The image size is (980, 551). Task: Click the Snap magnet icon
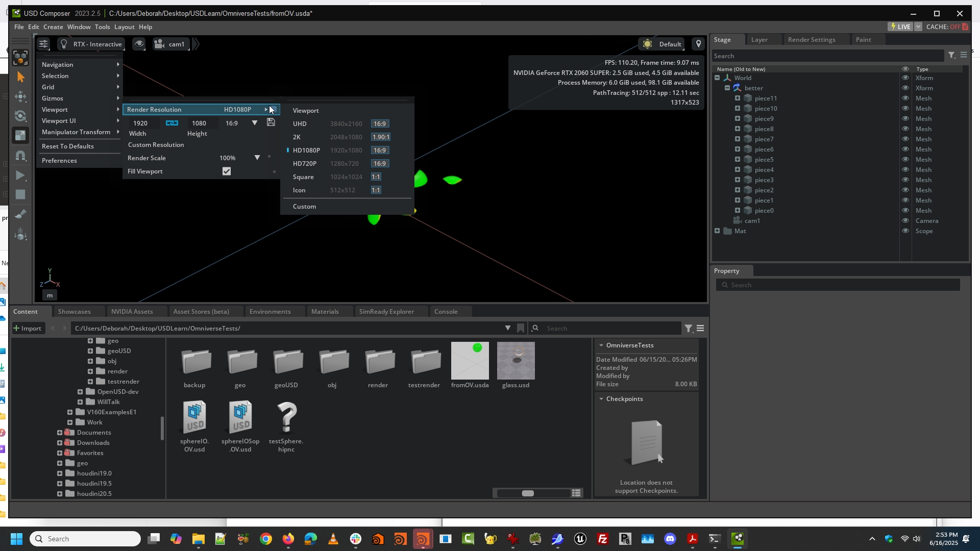[x=20, y=155]
